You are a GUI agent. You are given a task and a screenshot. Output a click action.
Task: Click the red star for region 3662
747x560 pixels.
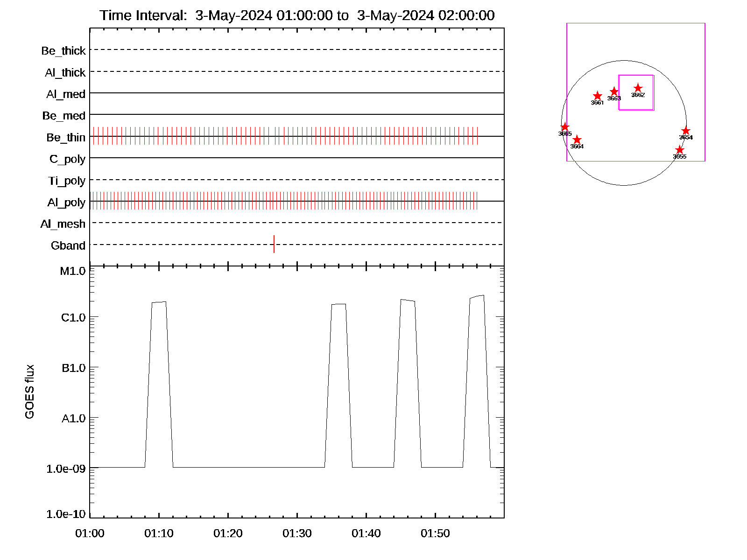pyautogui.click(x=638, y=88)
